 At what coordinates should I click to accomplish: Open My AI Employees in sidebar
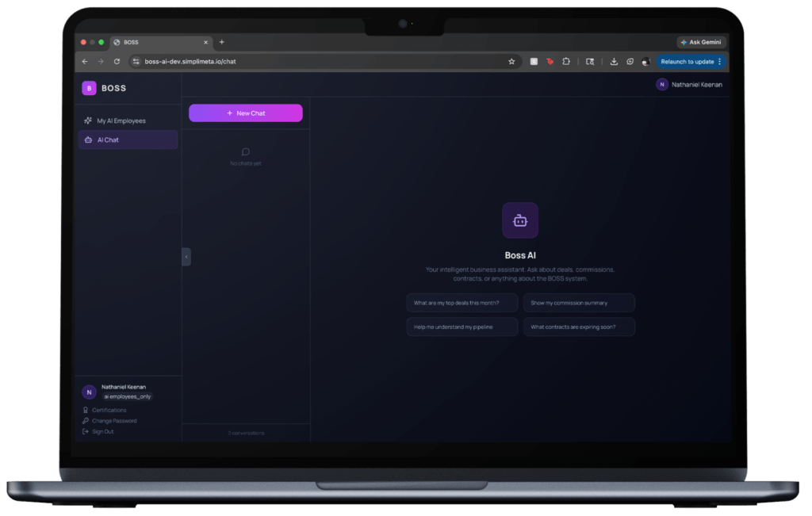(x=121, y=120)
